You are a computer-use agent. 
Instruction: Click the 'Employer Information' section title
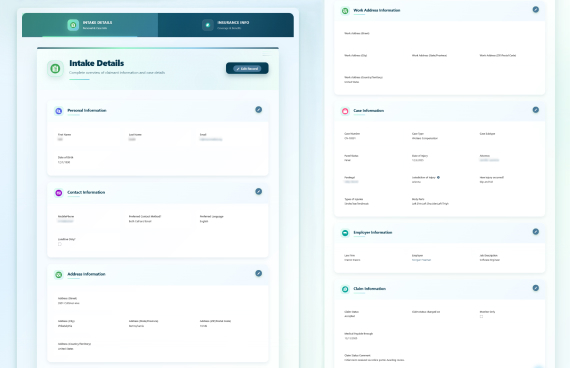tap(373, 232)
